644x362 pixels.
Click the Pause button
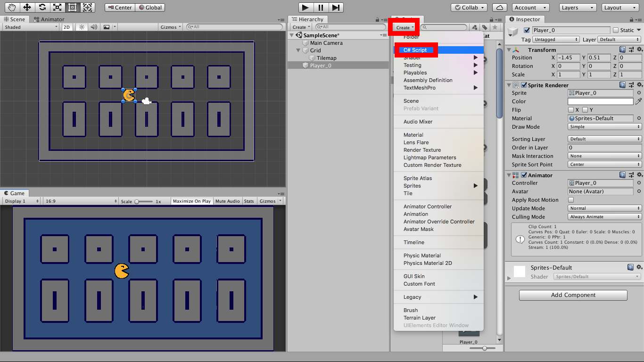pos(321,8)
